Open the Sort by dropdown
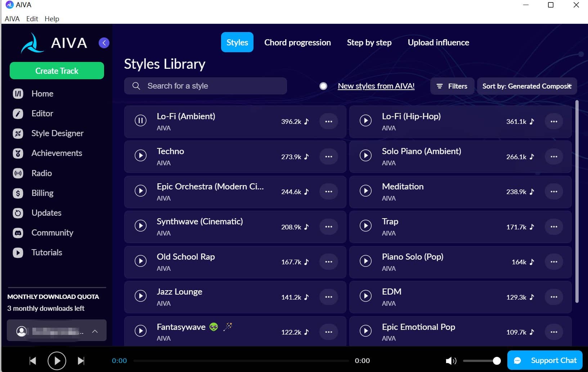The width and height of the screenshot is (588, 372). 526,86
